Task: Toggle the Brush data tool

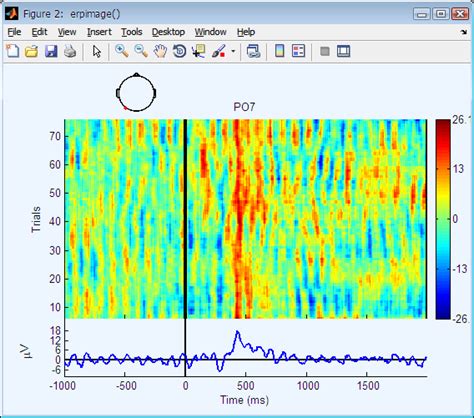Action: [x=218, y=51]
